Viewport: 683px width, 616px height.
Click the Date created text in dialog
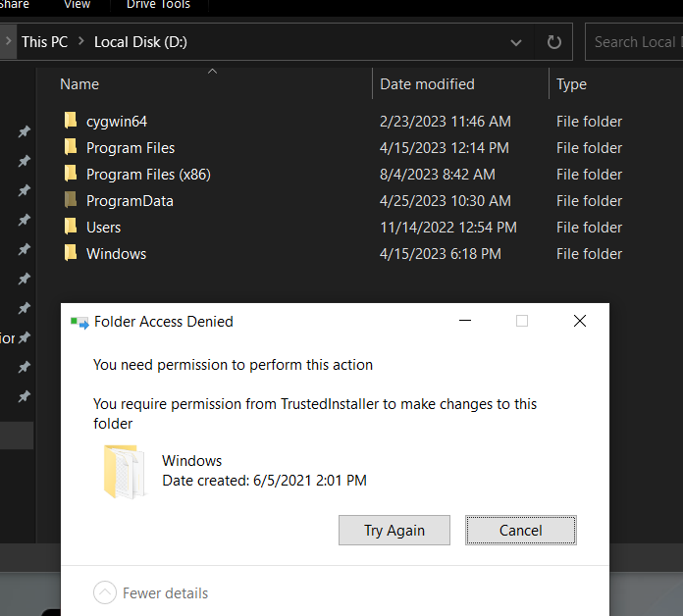pos(264,481)
